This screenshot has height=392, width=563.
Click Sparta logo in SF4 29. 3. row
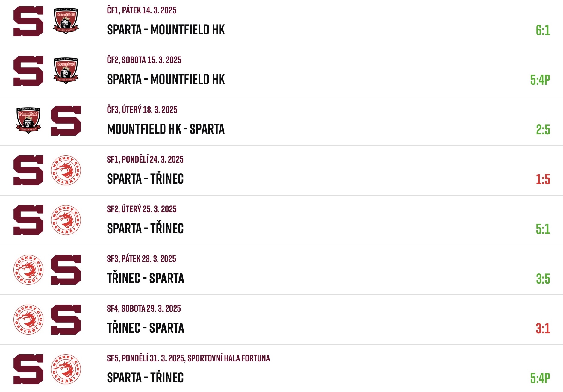pyautogui.click(x=66, y=320)
